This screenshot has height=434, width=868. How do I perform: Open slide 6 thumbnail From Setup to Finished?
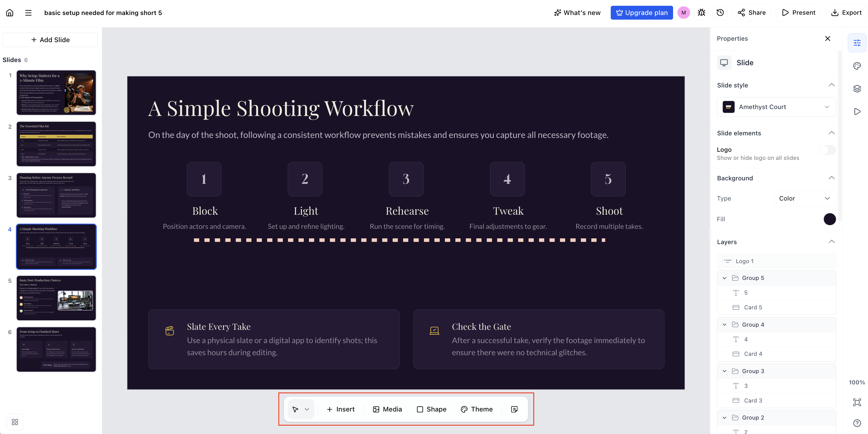56,349
